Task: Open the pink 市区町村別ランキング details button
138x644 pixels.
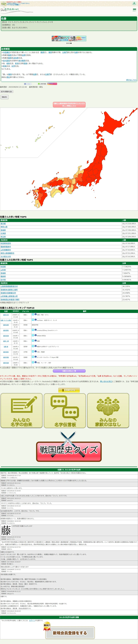Action: click(x=69, y=105)
